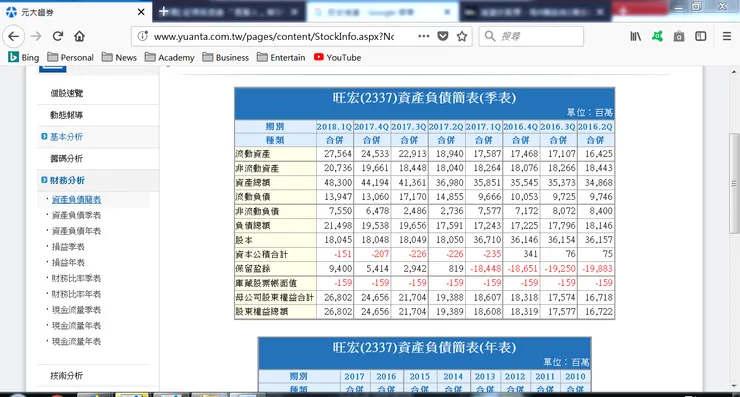
Task: Open the Firefox hamburger menu
Action: tap(727, 36)
